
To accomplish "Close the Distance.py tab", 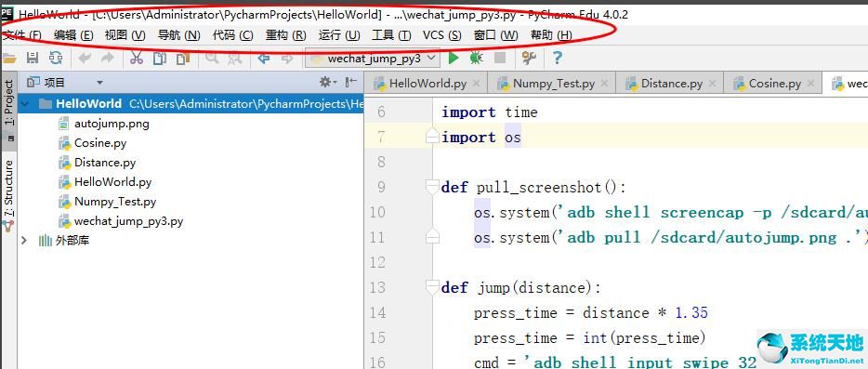I will pos(712,84).
